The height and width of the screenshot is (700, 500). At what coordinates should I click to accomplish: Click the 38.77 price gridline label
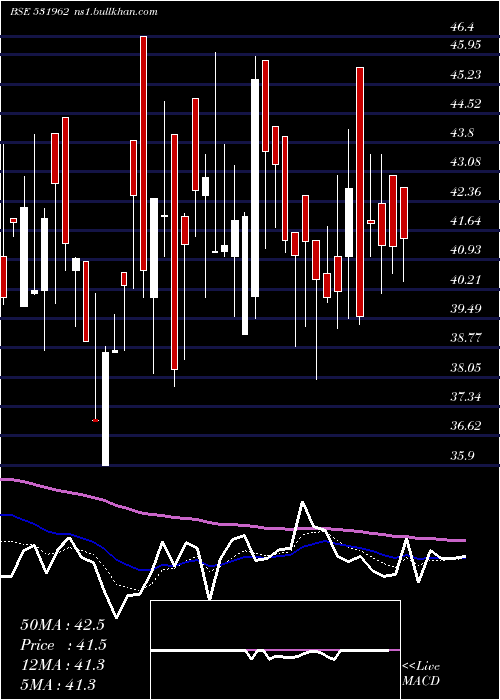point(465,338)
